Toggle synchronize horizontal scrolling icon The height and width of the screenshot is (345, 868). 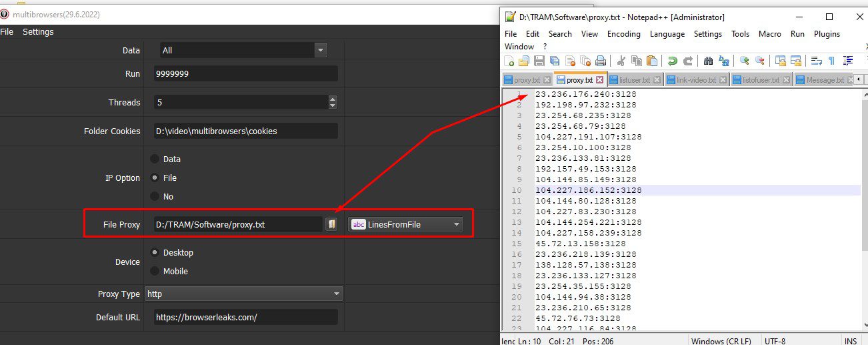pyautogui.click(x=796, y=61)
